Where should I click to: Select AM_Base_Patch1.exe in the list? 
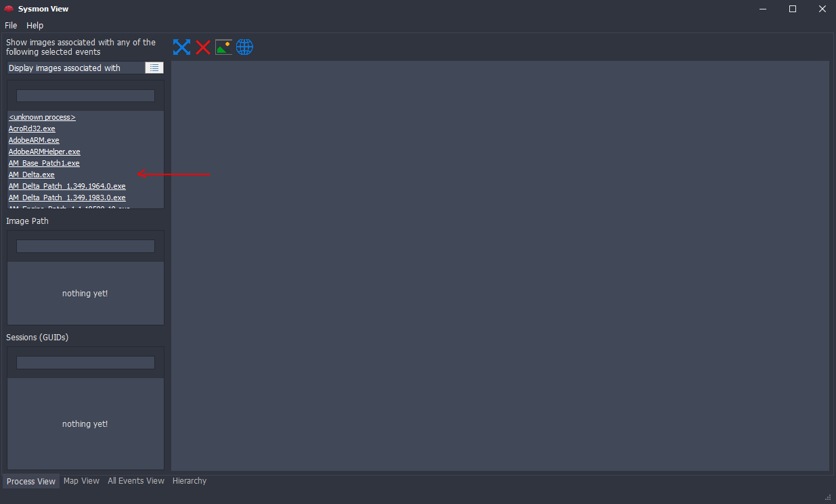coord(44,163)
